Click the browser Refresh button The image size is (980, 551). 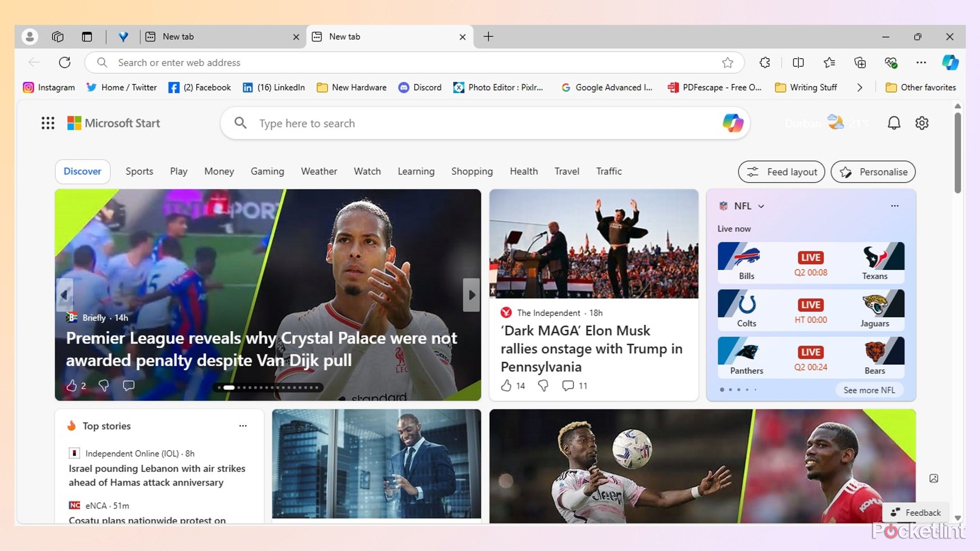(x=64, y=62)
